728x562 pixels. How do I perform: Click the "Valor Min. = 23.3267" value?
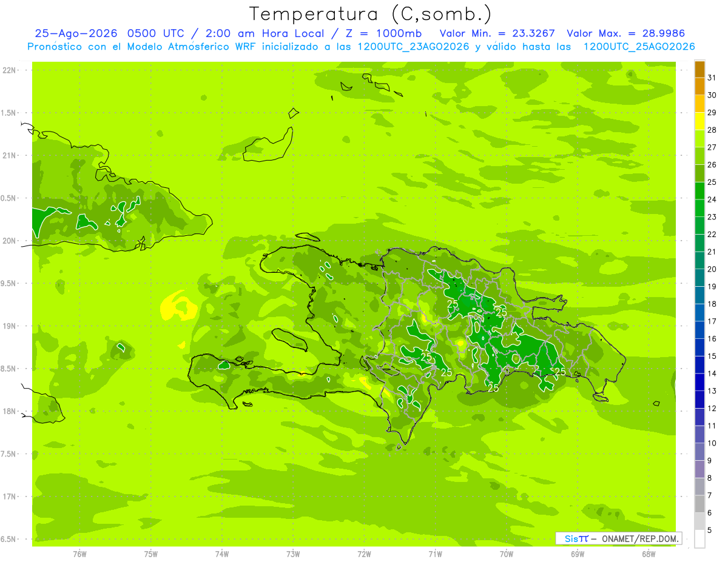click(x=497, y=33)
